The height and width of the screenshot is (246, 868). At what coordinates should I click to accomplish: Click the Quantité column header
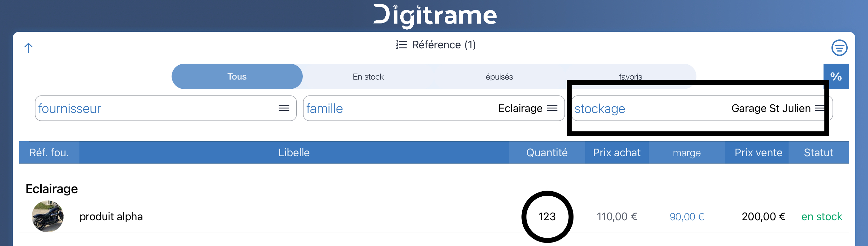coord(546,152)
